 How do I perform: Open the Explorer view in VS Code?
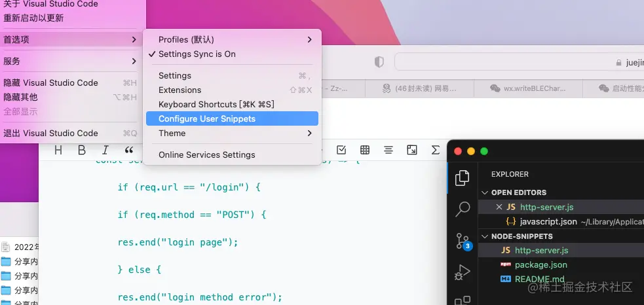(x=463, y=178)
